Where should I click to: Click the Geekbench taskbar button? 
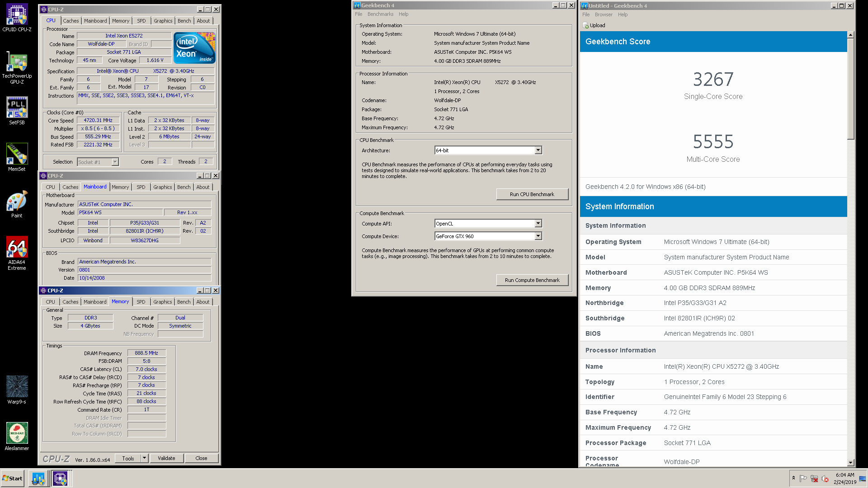pyautogui.click(x=38, y=478)
